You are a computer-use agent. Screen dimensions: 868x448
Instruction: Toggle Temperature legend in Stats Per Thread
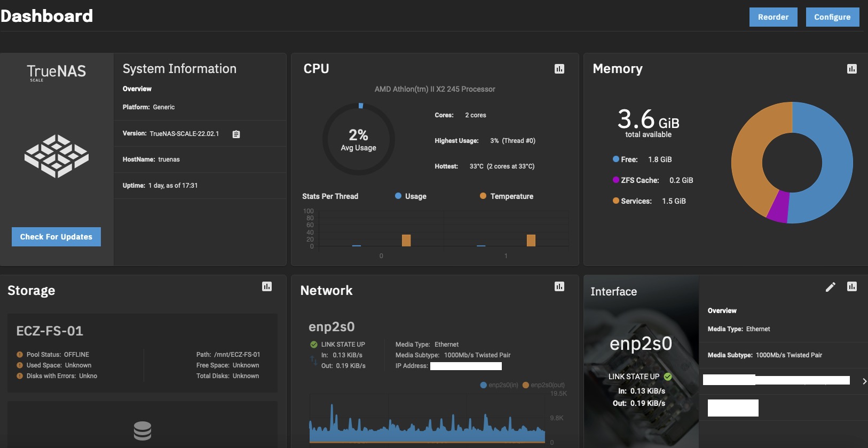507,196
